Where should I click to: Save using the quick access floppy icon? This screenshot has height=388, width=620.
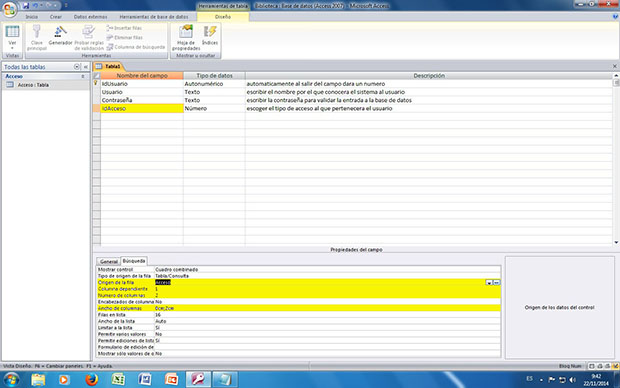(x=26, y=6)
